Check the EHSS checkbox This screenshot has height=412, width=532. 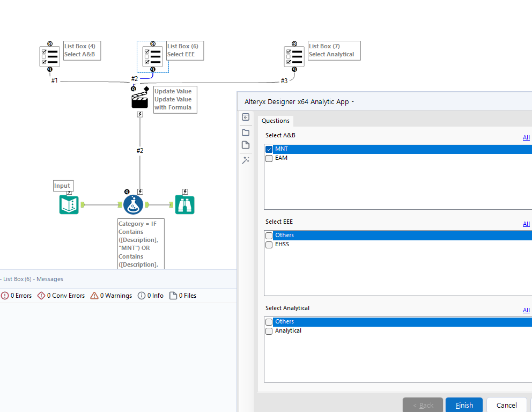(x=269, y=245)
